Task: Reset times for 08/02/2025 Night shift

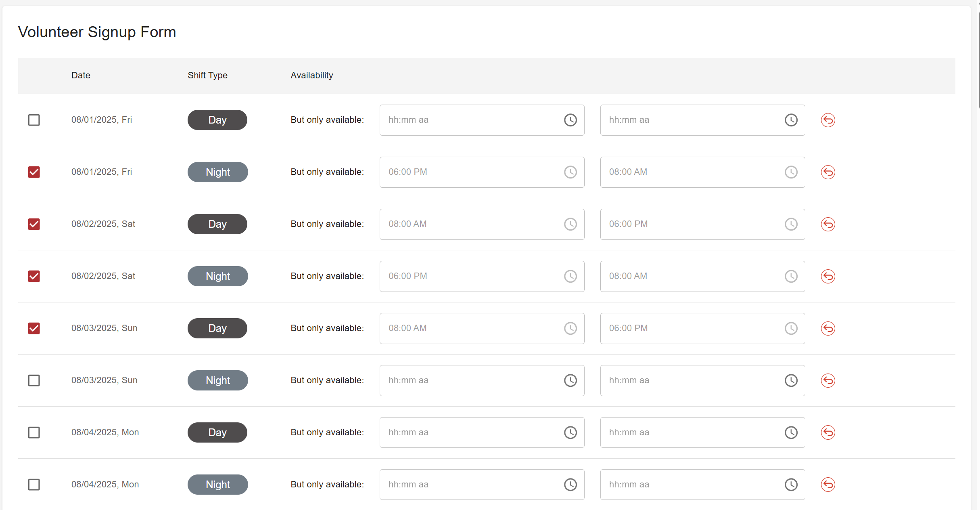Action: click(827, 276)
